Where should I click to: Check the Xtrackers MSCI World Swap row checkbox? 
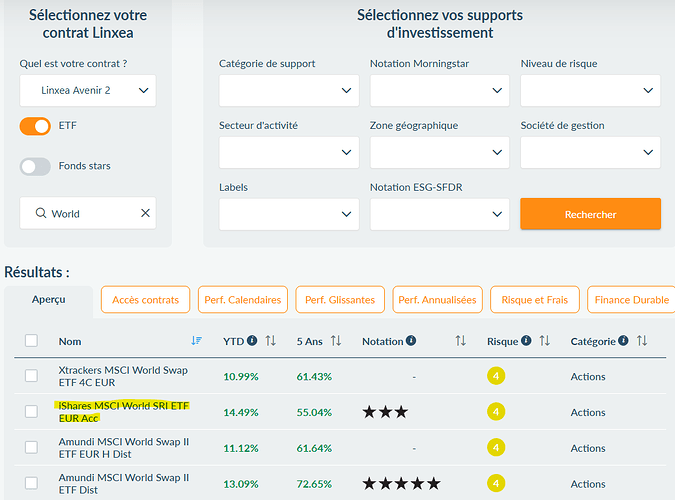31,376
